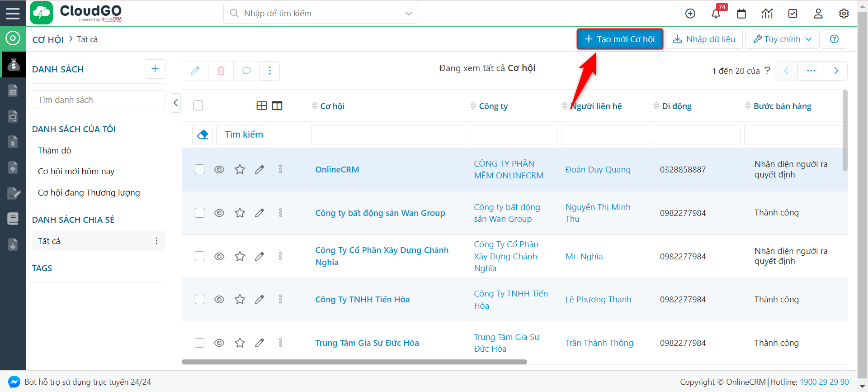The width and height of the screenshot is (868, 392).
Task: Click Tạo mới Cơ hội button
Action: pyautogui.click(x=620, y=39)
